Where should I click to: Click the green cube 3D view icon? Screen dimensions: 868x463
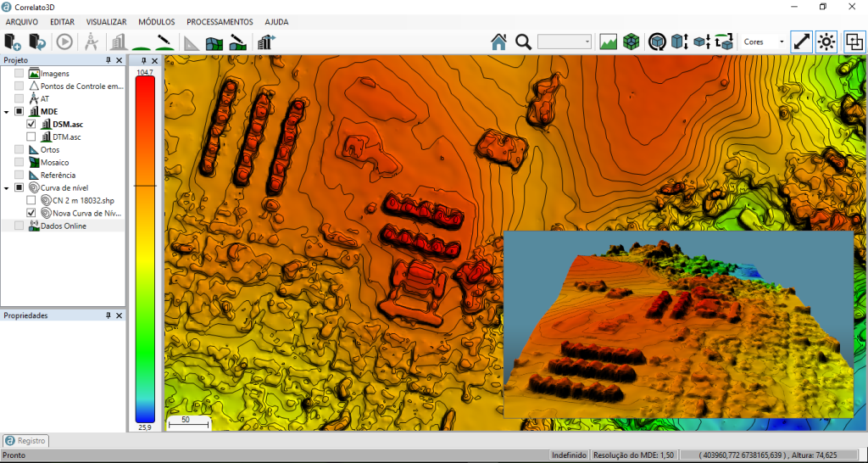coord(631,42)
